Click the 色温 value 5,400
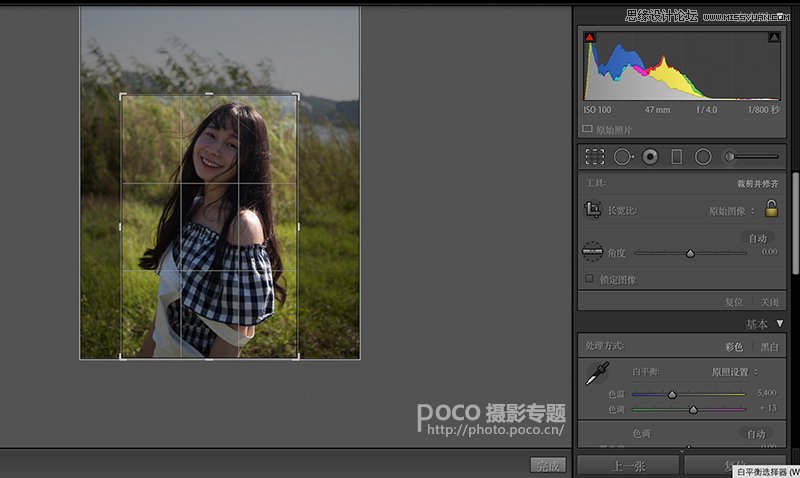Viewport: 800px width, 478px height. (767, 393)
